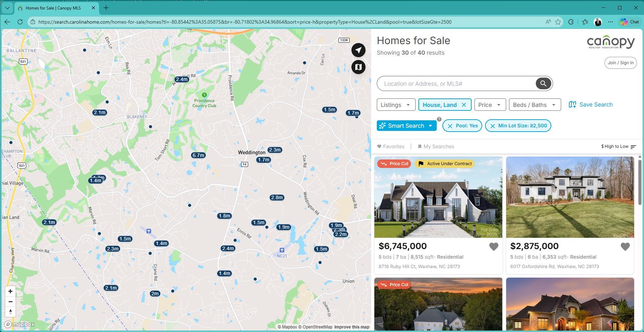This screenshot has height=332, width=644.
Task: Open the Mapbox attribution link
Action: click(x=287, y=327)
